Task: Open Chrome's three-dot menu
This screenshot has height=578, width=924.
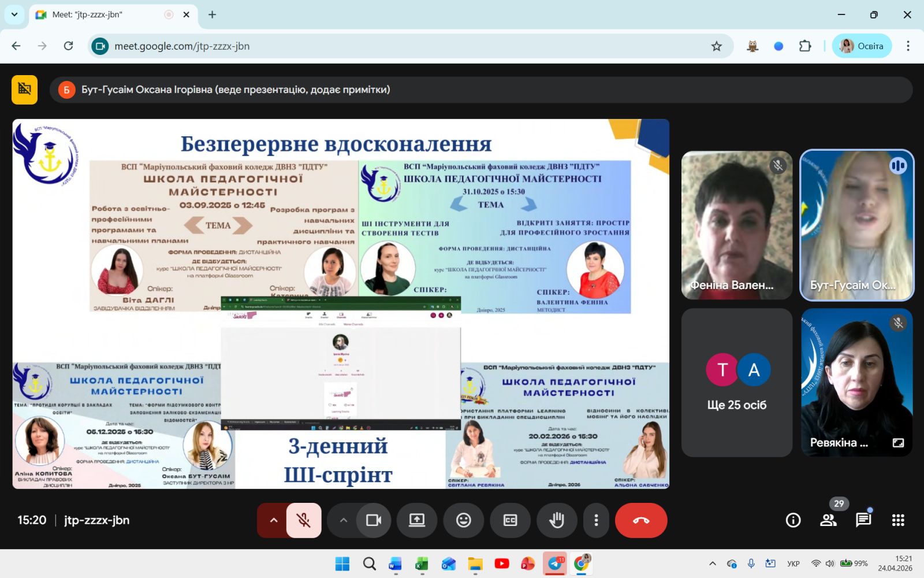Action: (x=908, y=46)
